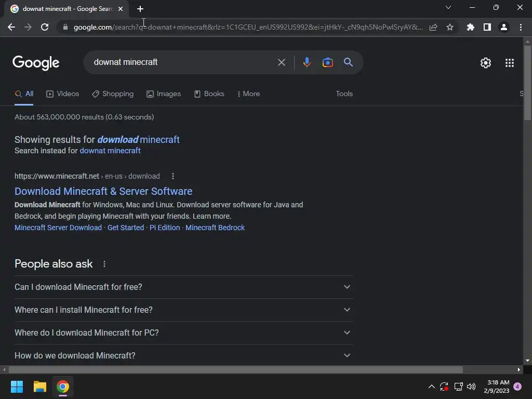Screen dimensions: 532x399
Task: Open Chrome three-dot menu
Action: pos(521,27)
